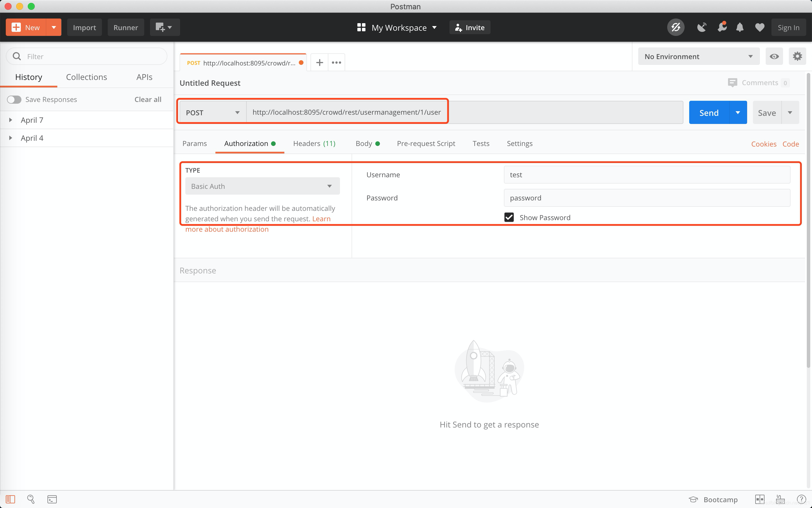
Task: Open the help question mark icon
Action: pos(801,499)
